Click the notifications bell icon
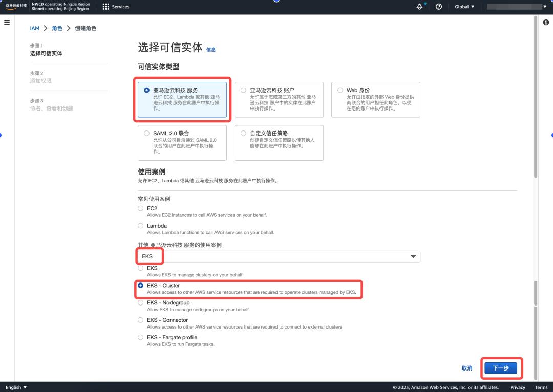553x392 pixels. point(419,7)
